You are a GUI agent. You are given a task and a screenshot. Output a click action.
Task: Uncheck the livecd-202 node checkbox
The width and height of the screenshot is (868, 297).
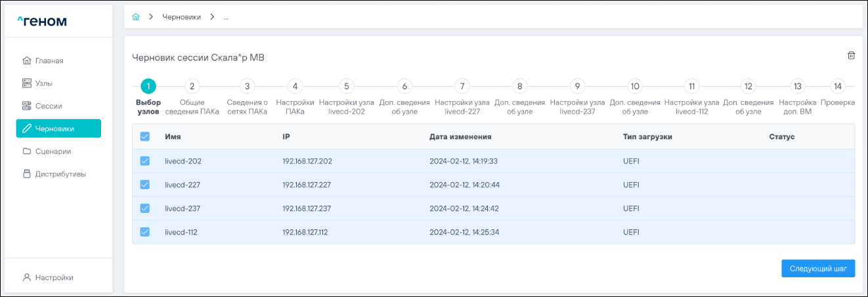[145, 161]
